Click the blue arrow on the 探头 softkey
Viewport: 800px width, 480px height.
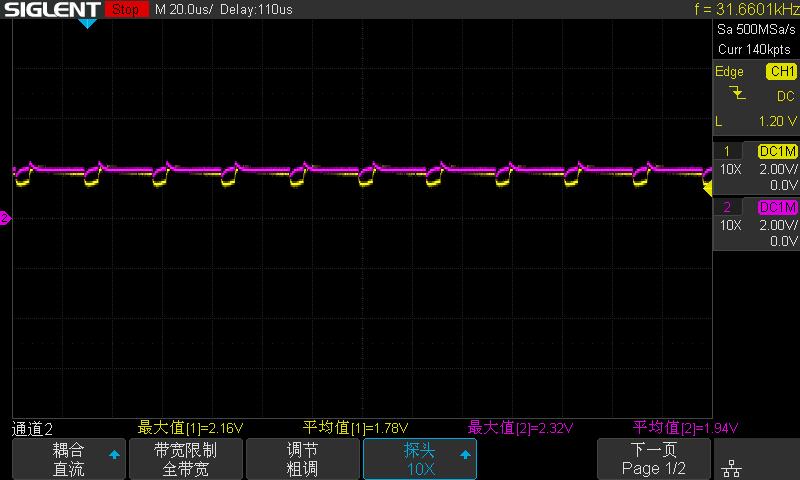click(x=465, y=454)
